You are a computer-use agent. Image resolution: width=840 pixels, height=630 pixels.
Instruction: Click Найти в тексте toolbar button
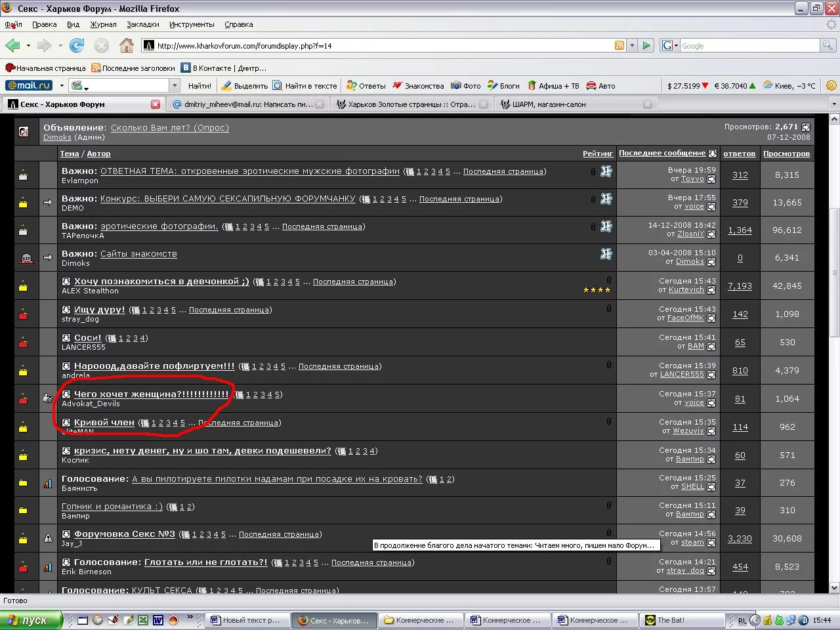click(x=304, y=86)
